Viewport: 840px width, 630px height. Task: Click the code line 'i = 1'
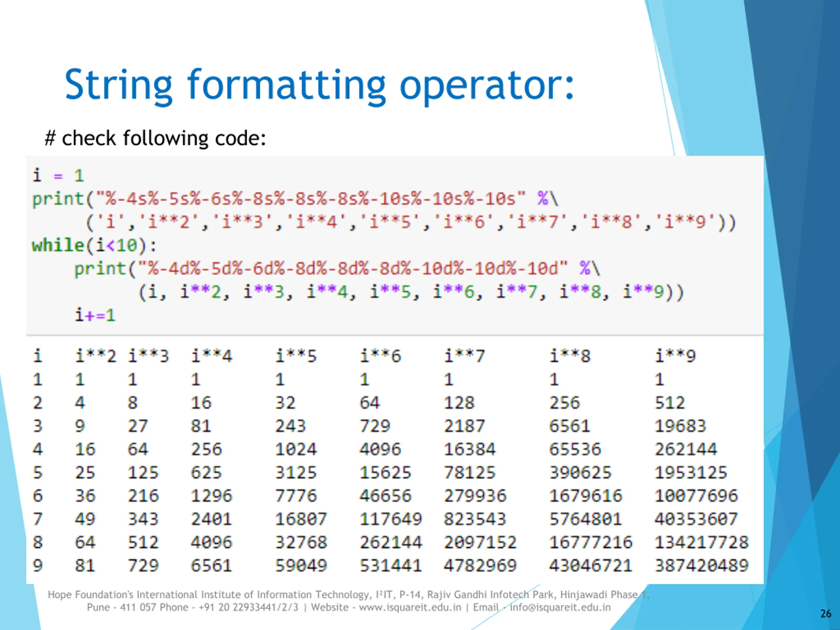58,176
